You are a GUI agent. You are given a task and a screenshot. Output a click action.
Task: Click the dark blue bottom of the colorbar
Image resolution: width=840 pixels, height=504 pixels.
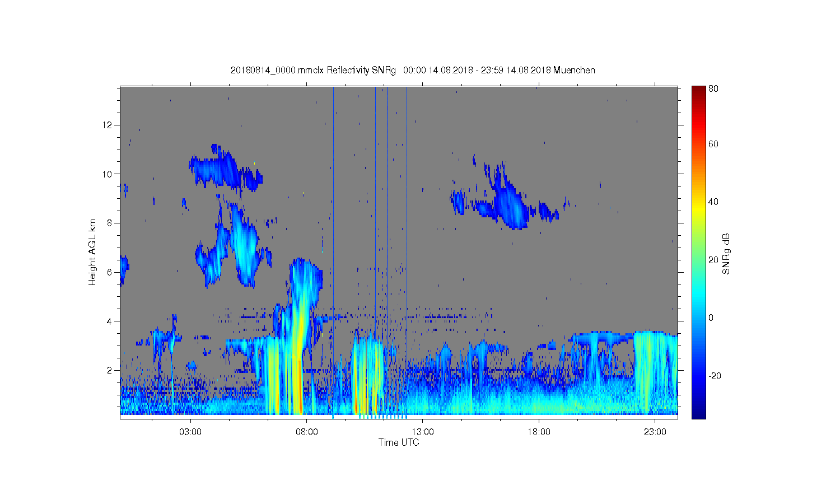(x=699, y=413)
